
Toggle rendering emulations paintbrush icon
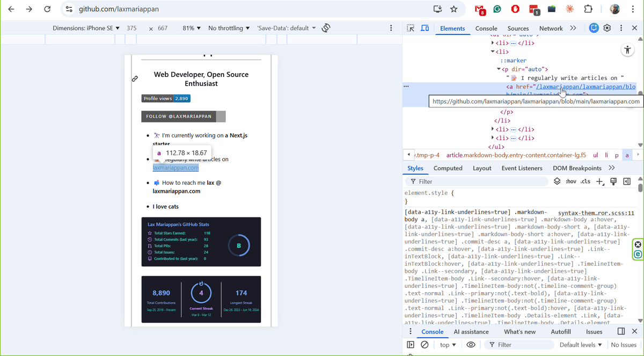[x=613, y=181]
